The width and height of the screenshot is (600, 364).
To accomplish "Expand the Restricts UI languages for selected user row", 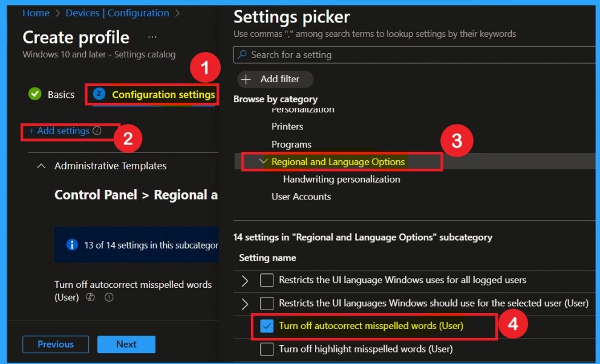I will 245,303.
